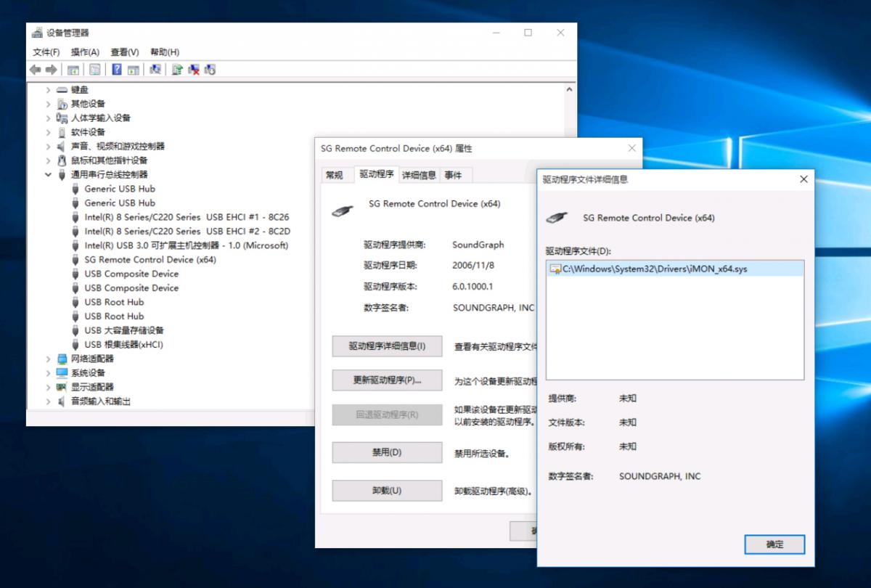This screenshot has height=588, width=871.
Task: Switch to the 详细信息 tab
Action: click(x=420, y=175)
